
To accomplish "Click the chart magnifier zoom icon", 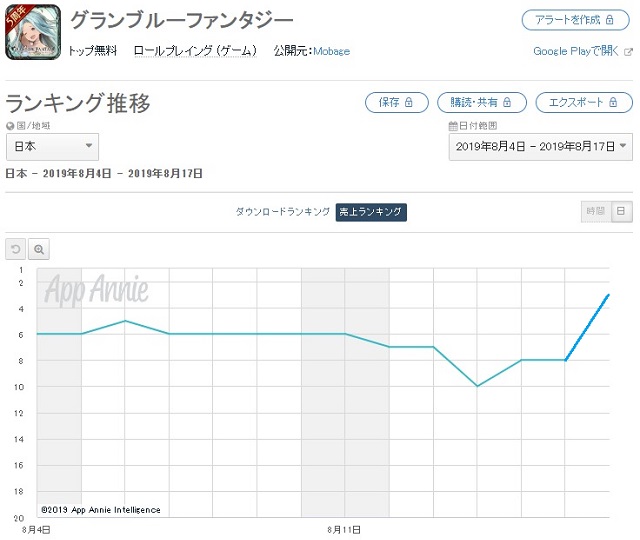I will 39,249.
